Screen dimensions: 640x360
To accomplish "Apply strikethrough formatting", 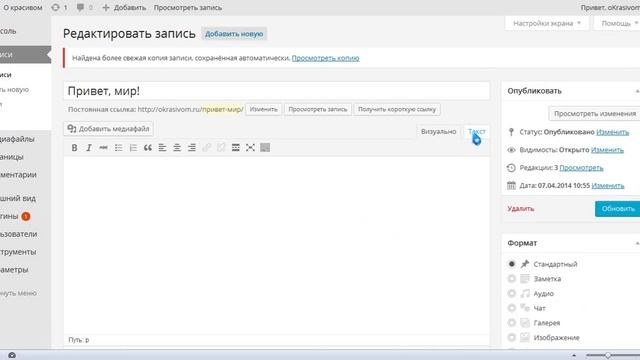I will click(104, 148).
